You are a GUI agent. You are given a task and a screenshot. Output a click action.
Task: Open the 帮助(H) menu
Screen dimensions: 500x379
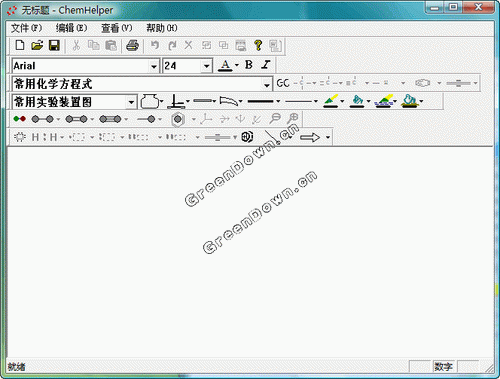(162, 28)
